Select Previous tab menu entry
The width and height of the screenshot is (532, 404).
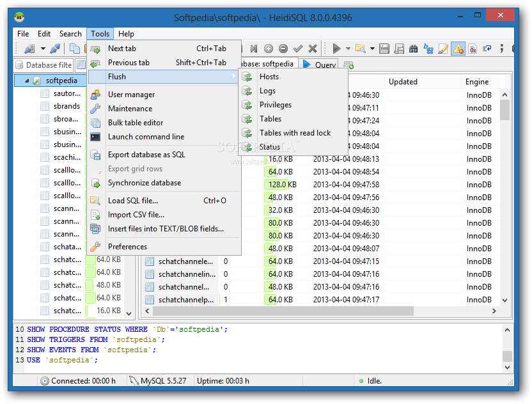[164, 63]
